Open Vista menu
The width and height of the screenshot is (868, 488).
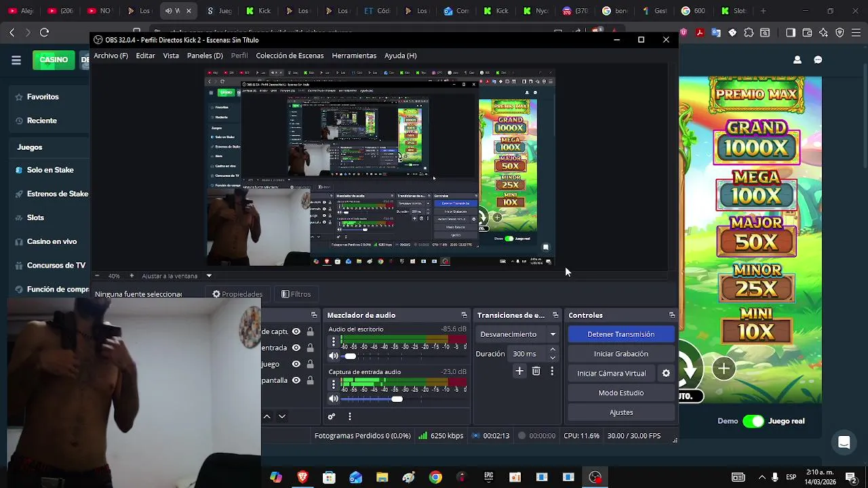coord(171,56)
